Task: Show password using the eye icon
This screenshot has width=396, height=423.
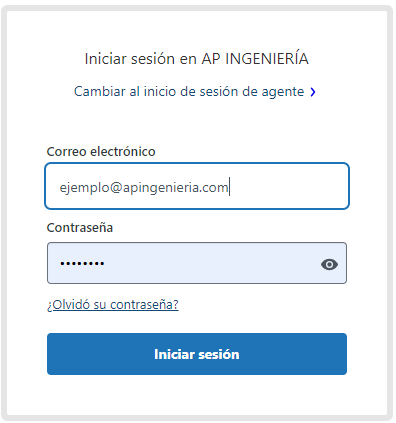Action: click(329, 264)
